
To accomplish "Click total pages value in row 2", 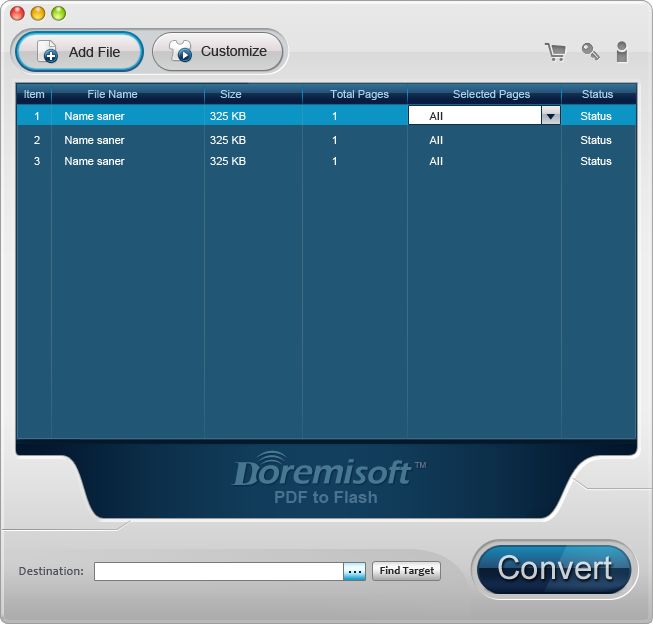I will coord(334,140).
